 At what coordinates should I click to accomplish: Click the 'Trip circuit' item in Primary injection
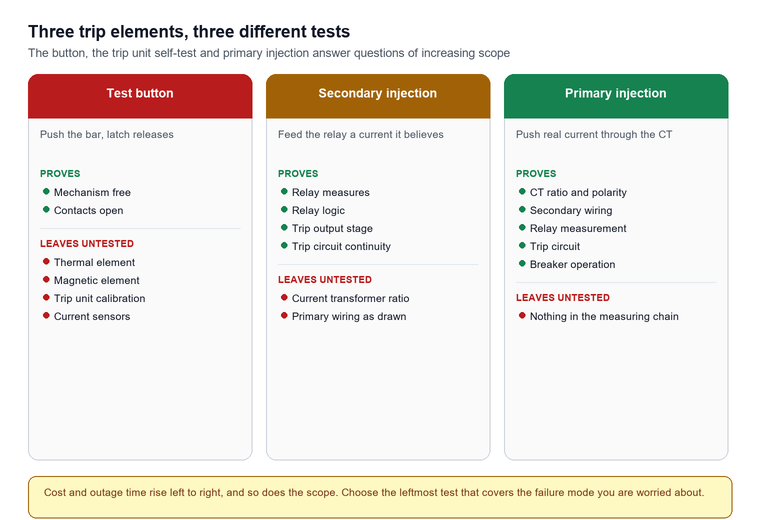point(554,246)
